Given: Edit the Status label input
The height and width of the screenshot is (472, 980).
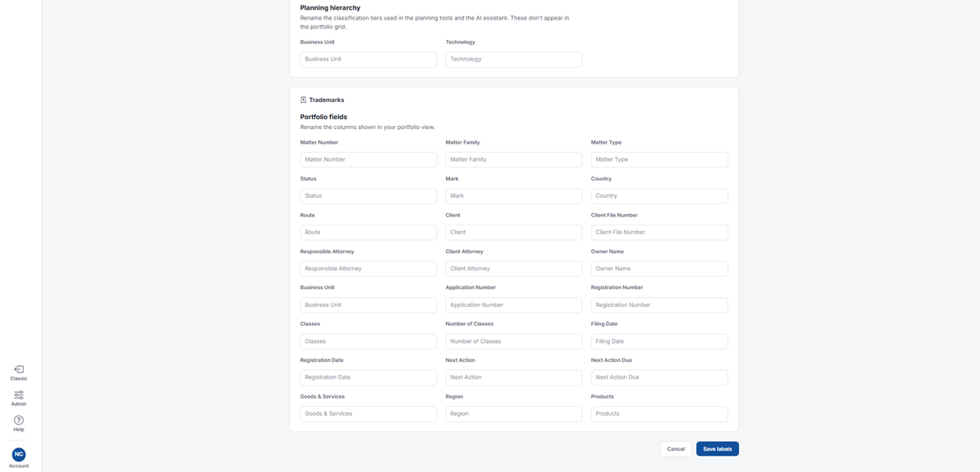Looking at the screenshot, I should coord(368,196).
